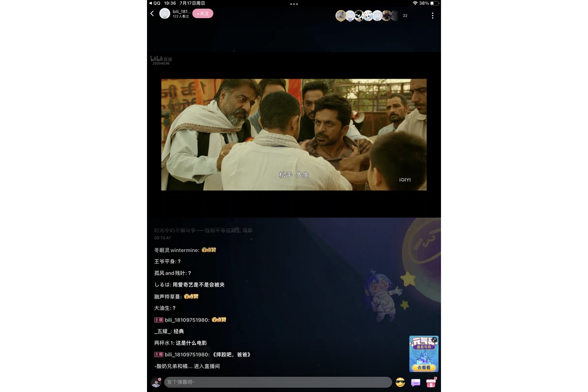
Task: Follow the streamer with the +关注 button
Action: coord(203,14)
